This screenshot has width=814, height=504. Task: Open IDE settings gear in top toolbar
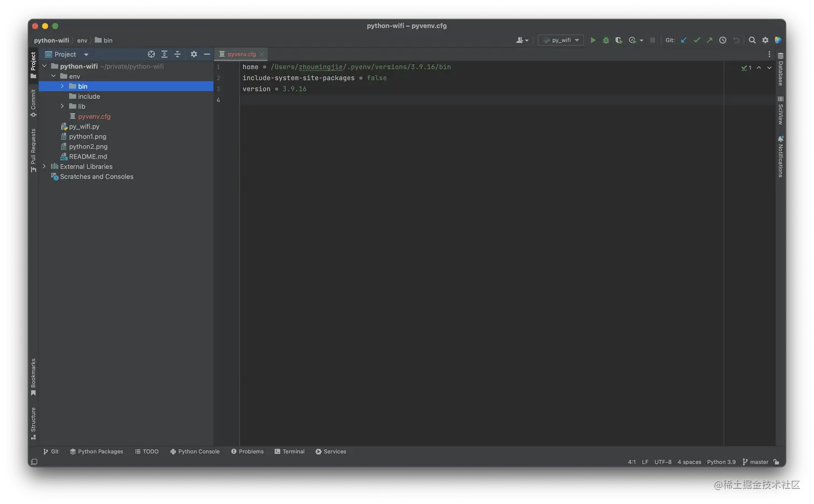765,40
